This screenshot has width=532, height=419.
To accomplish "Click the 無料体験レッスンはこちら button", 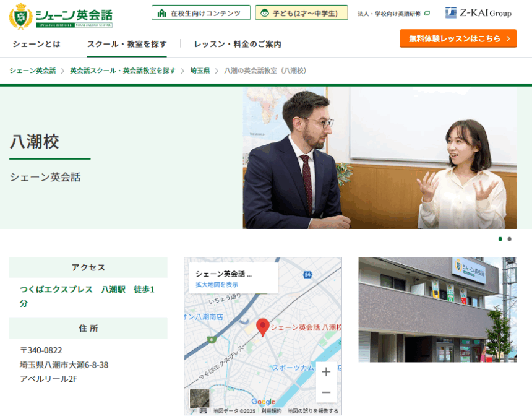I will (458, 38).
